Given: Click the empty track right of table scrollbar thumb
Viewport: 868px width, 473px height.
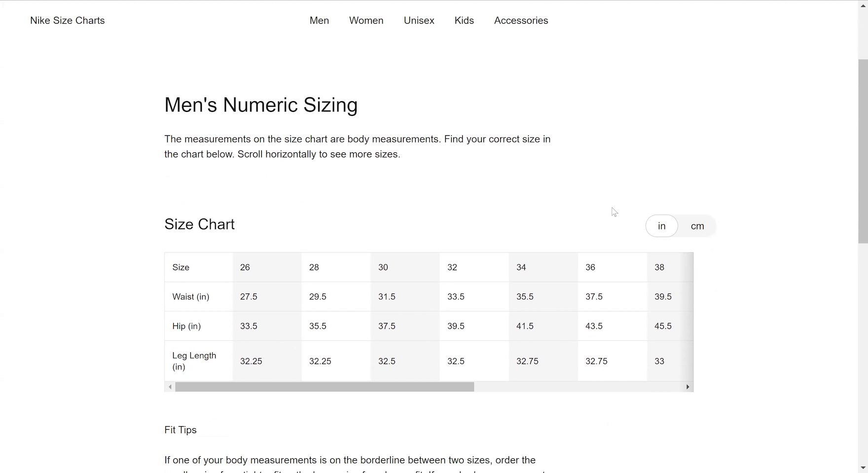Looking at the screenshot, I should [577, 387].
